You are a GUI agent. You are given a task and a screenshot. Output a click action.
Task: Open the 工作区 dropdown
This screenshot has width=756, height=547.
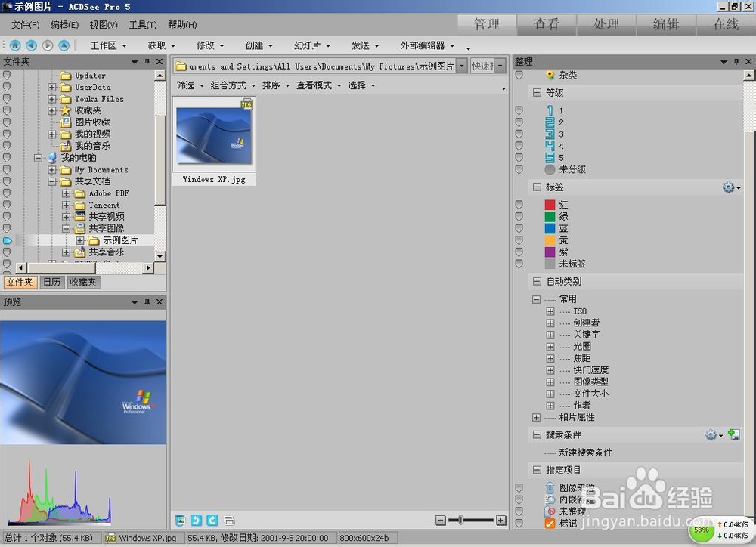tap(108, 46)
